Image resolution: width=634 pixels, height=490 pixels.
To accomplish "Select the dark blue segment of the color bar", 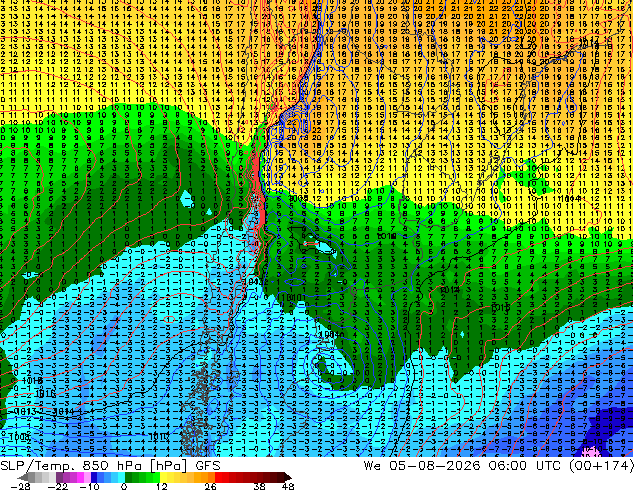I will pyautogui.click(x=94, y=477).
